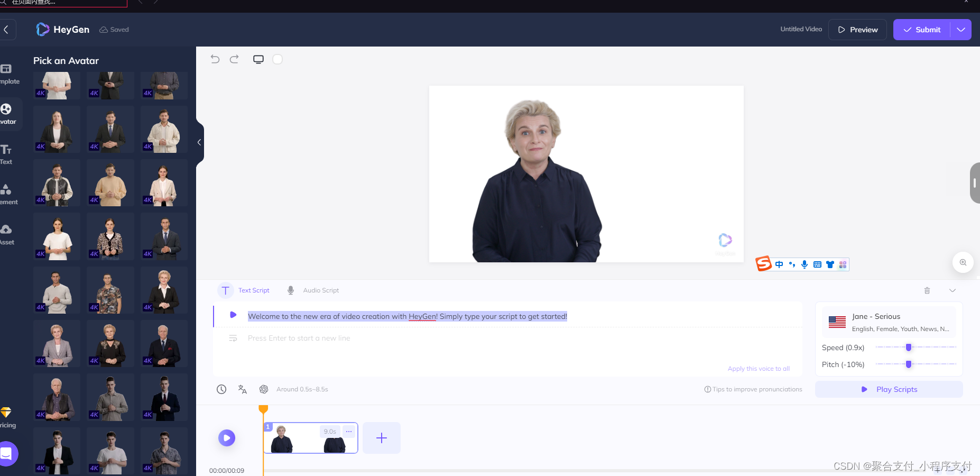Click the delete script trash icon
The width and height of the screenshot is (980, 476).
[x=927, y=290]
